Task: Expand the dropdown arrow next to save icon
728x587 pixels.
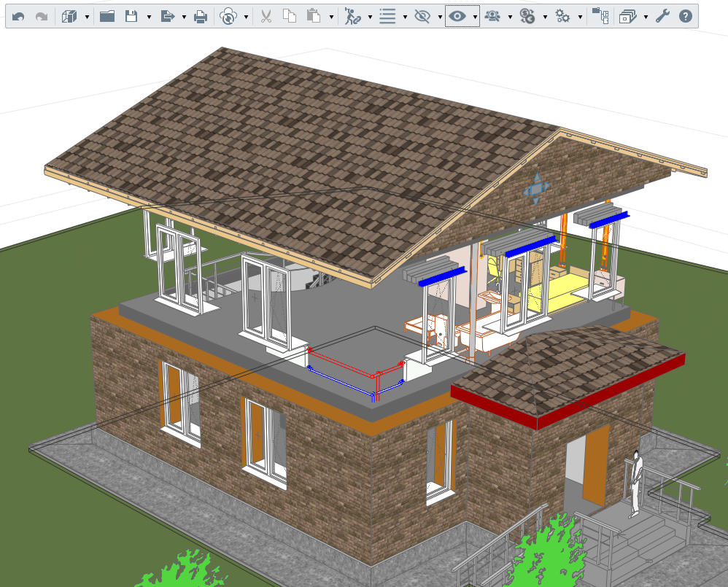Action: pyautogui.click(x=149, y=18)
